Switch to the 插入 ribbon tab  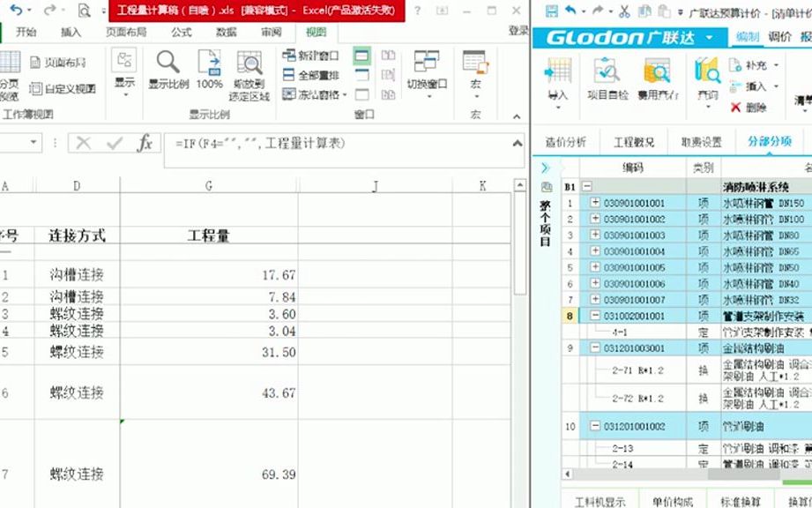click(71, 32)
